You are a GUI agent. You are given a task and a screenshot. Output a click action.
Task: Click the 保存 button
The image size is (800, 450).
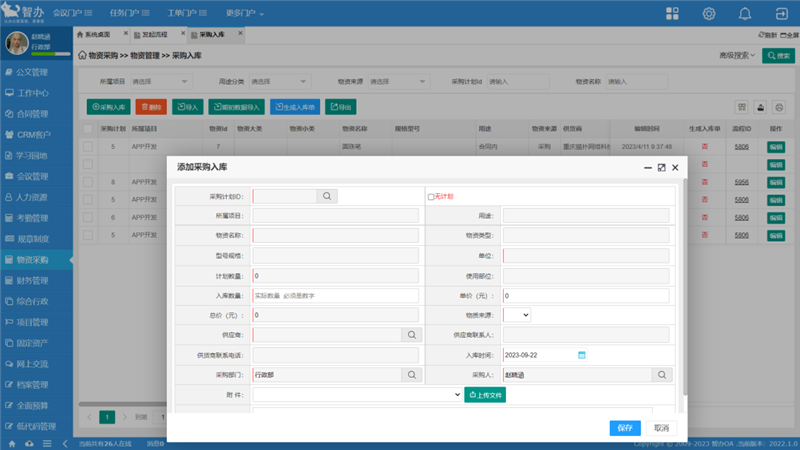pyautogui.click(x=625, y=428)
